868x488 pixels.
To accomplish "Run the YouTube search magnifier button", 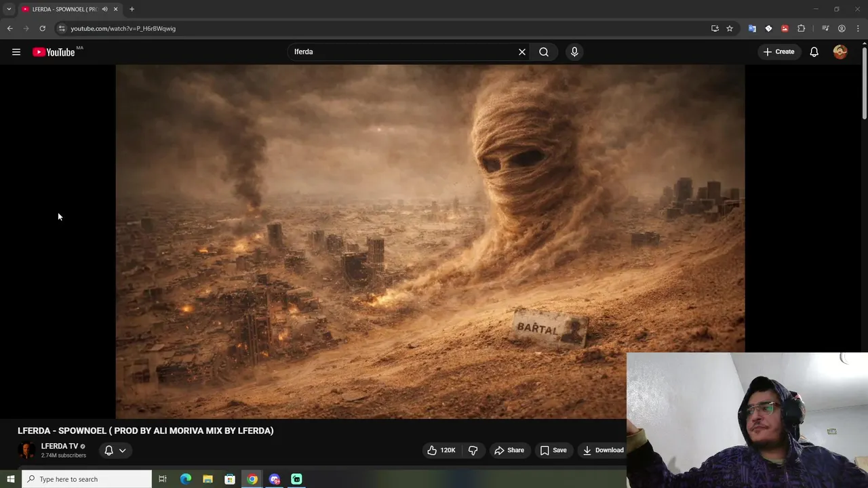I will [544, 52].
